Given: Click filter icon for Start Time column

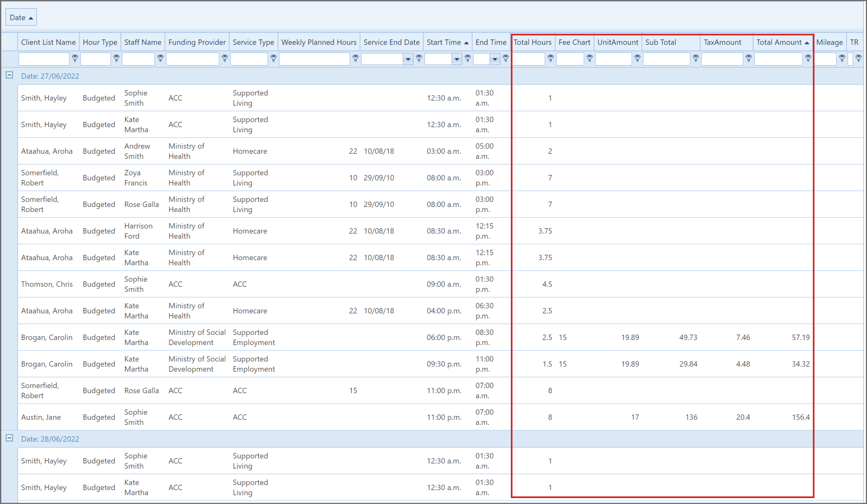Looking at the screenshot, I should (x=468, y=58).
